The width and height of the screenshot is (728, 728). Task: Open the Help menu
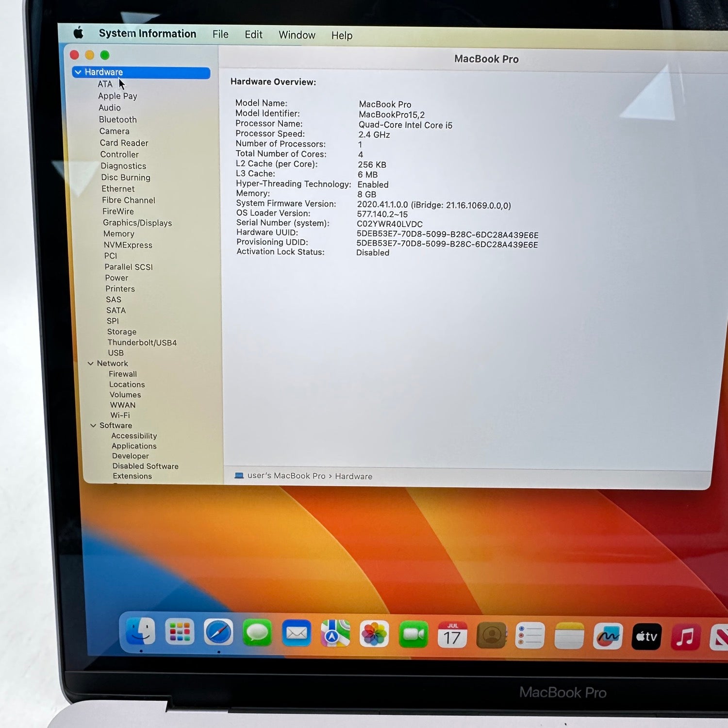342,35
